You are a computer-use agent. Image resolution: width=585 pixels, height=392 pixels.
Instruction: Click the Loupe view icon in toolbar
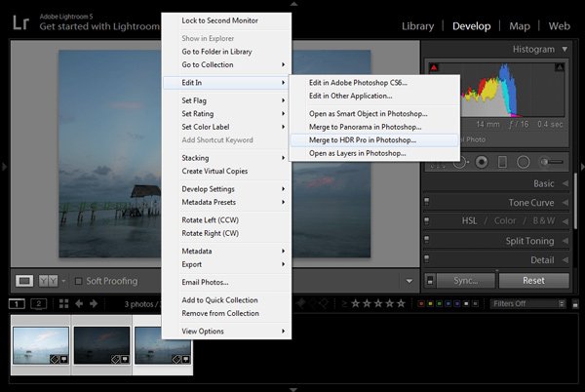point(24,281)
